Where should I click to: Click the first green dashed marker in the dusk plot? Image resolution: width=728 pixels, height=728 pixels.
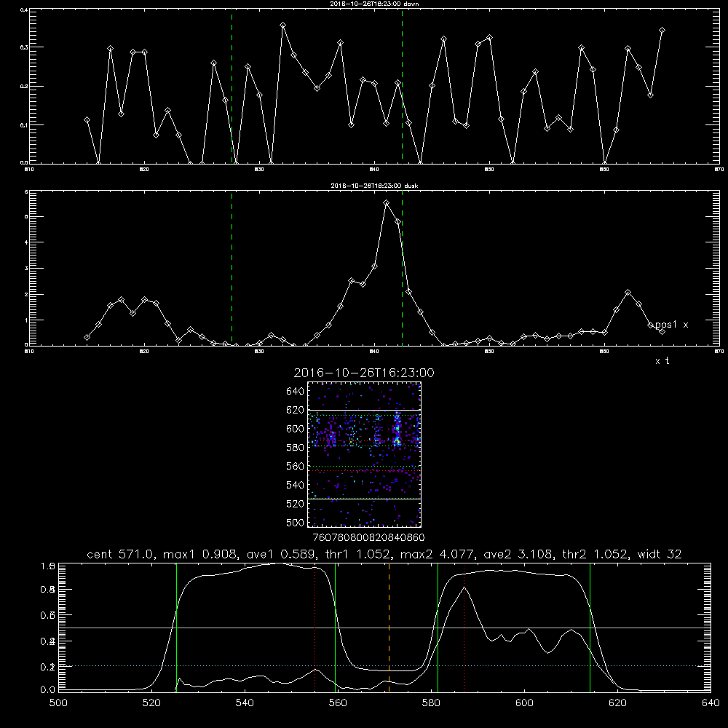click(x=232, y=269)
